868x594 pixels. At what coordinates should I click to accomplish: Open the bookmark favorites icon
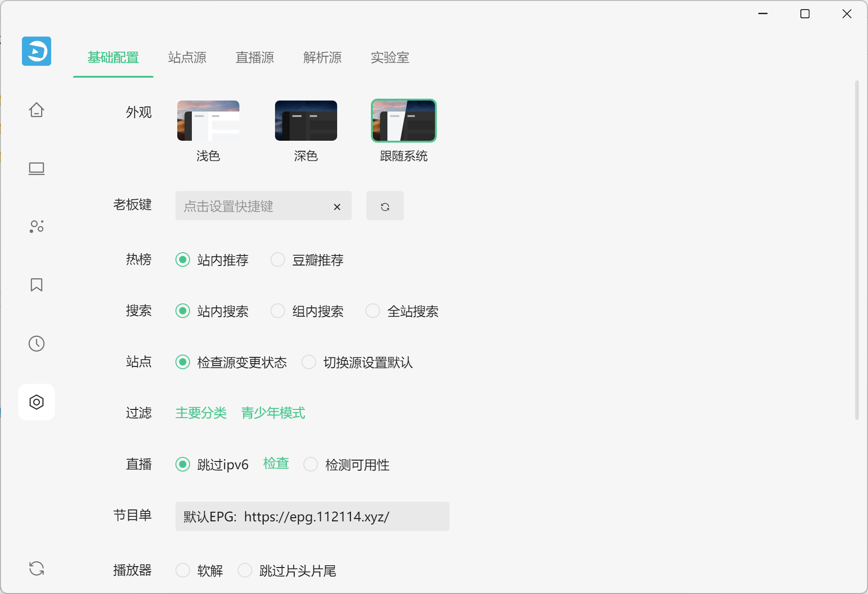pyautogui.click(x=37, y=285)
